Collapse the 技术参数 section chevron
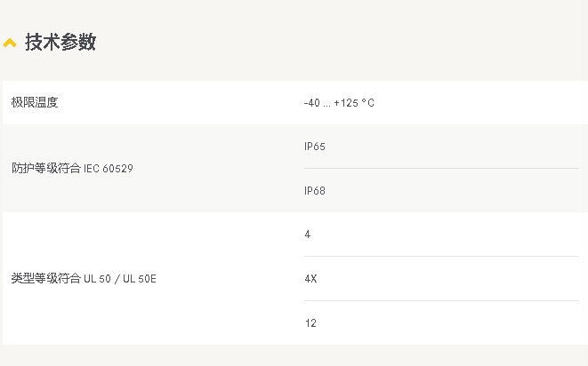 point(10,43)
